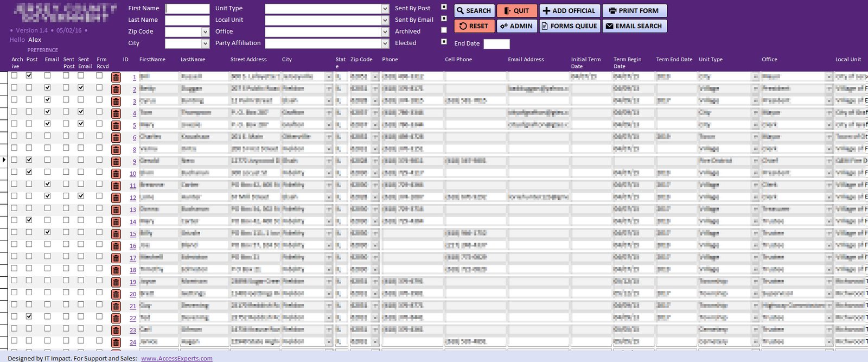Click the Term Begin Date column header

pyautogui.click(x=627, y=63)
